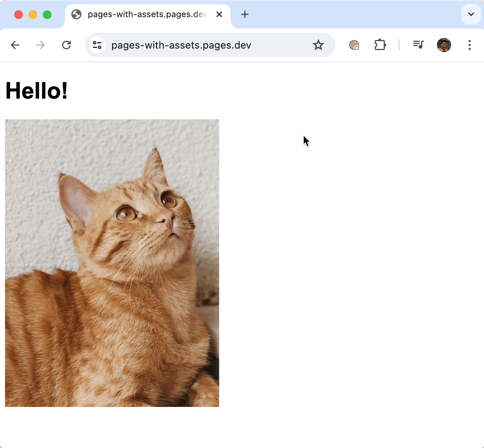Click the yellow minimize traffic light

tap(32, 15)
